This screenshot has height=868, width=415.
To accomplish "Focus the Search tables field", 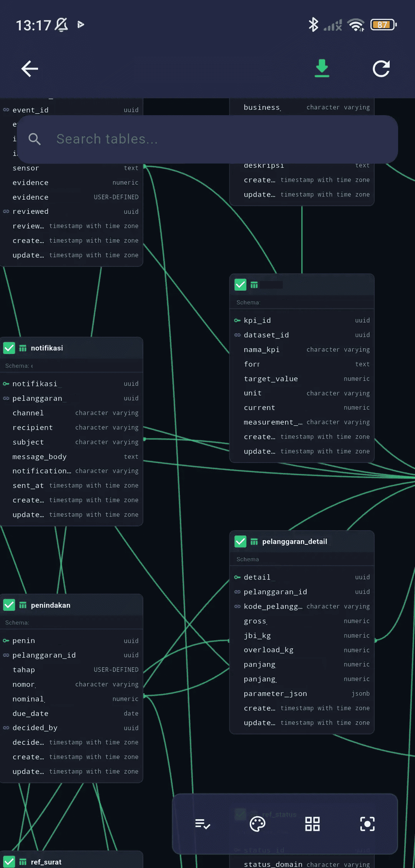I will pyautogui.click(x=207, y=139).
